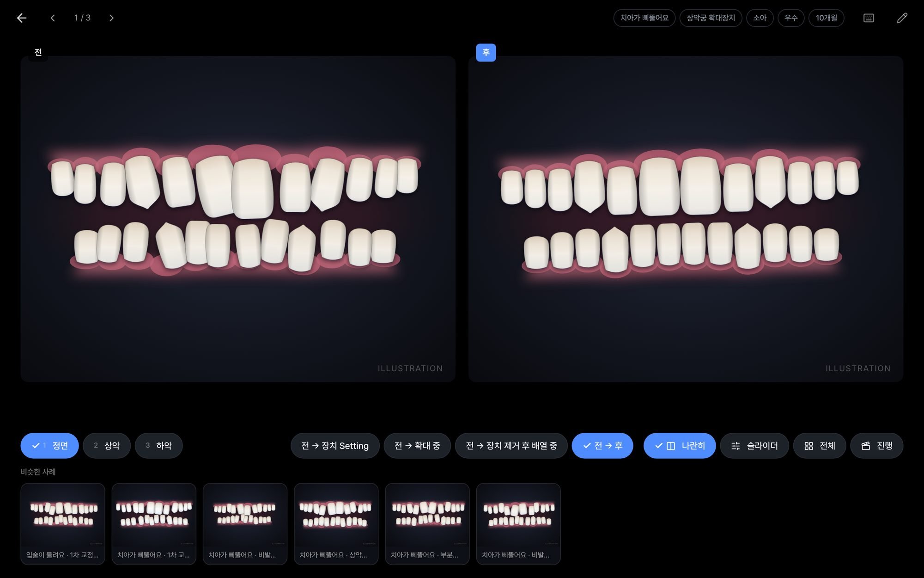924x578 pixels.
Task: Open the 입술이 들려요 similar case thumbnail
Action: pyautogui.click(x=63, y=524)
